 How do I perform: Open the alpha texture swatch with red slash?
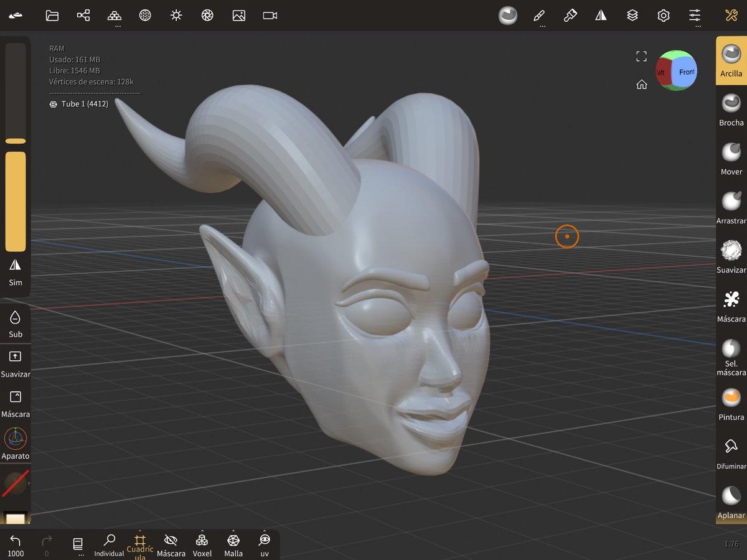pos(15,483)
